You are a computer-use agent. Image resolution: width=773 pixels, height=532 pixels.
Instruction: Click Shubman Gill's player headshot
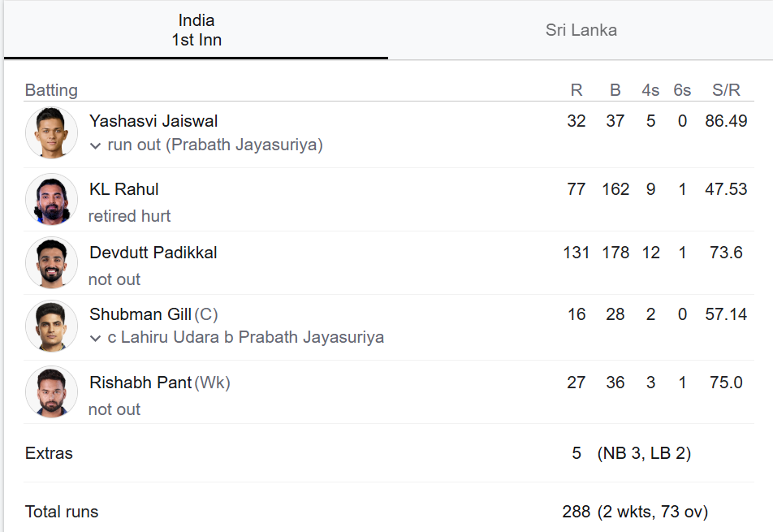(51, 326)
